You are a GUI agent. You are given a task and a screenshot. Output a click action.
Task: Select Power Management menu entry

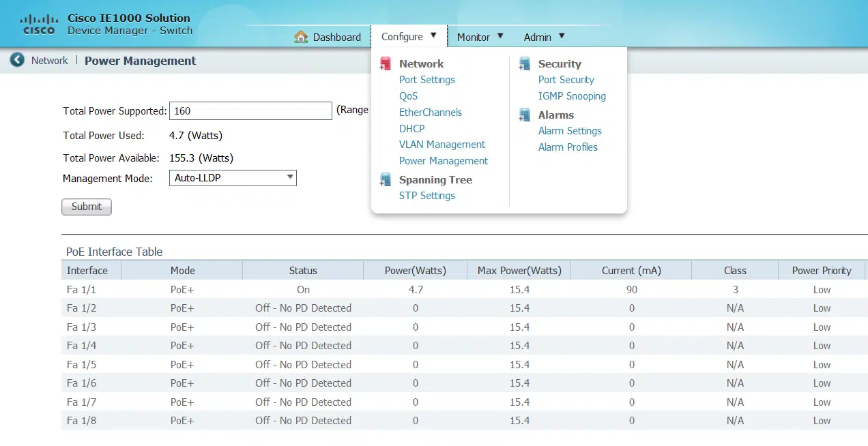[x=444, y=161]
